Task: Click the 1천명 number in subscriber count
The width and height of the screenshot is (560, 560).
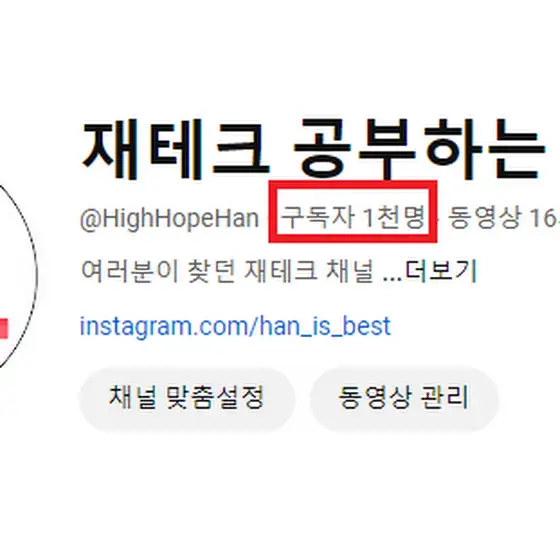Action: (394, 217)
